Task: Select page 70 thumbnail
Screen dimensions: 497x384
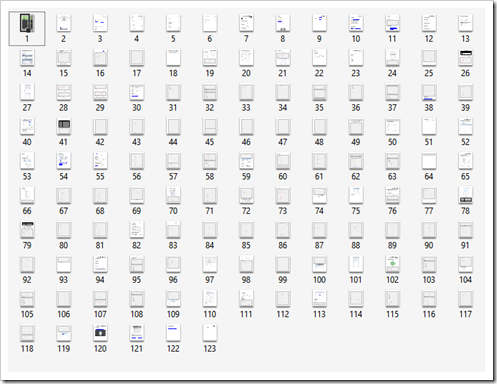Action: click(173, 195)
